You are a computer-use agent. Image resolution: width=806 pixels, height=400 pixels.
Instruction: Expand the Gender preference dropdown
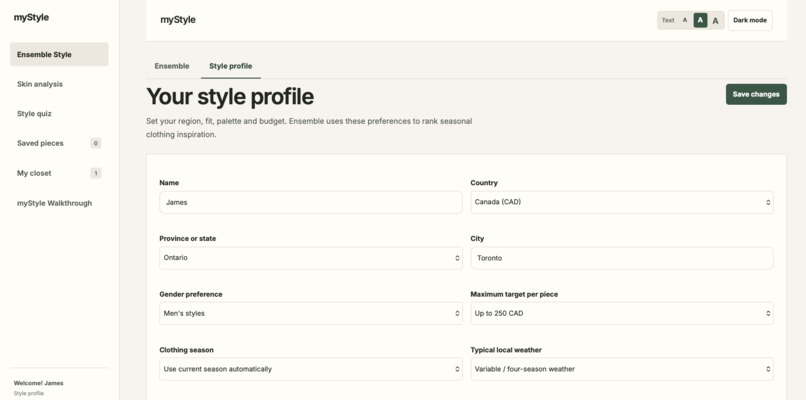310,313
